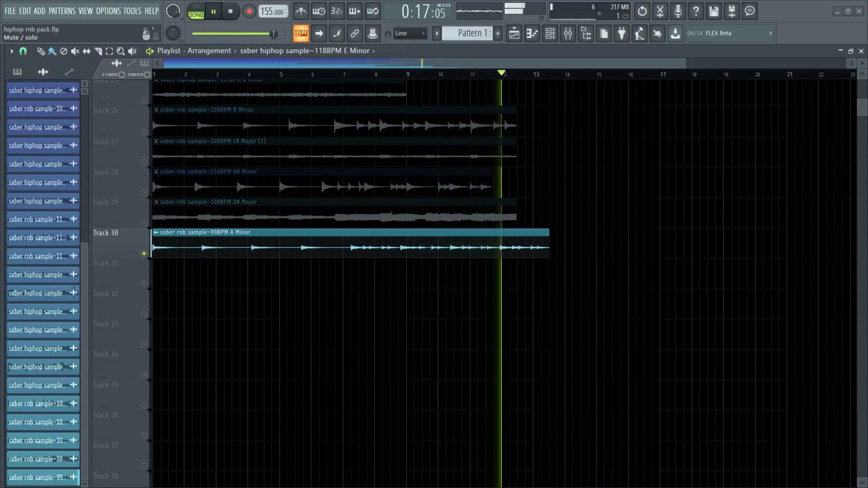Screen dimensions: 868x488
Task: Open the chat/news bubble icon
Action: tap(750, 11)
